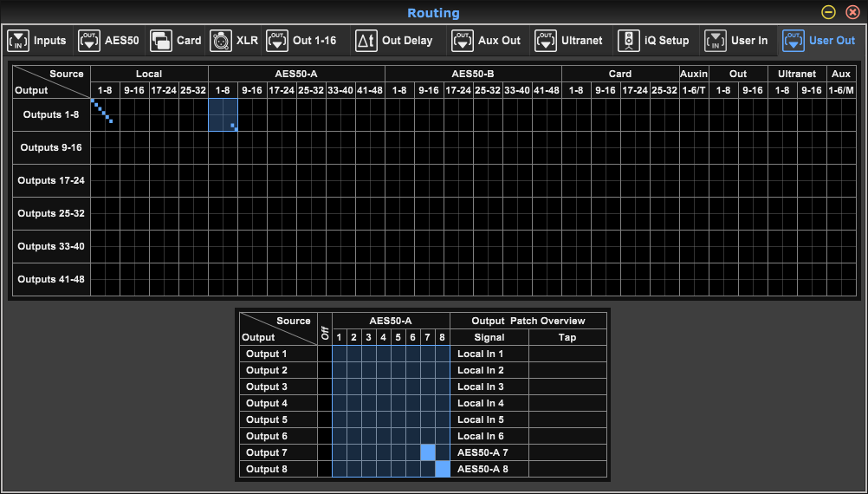Select the XLR tab

pyautogui.click(x=234, y=41)
